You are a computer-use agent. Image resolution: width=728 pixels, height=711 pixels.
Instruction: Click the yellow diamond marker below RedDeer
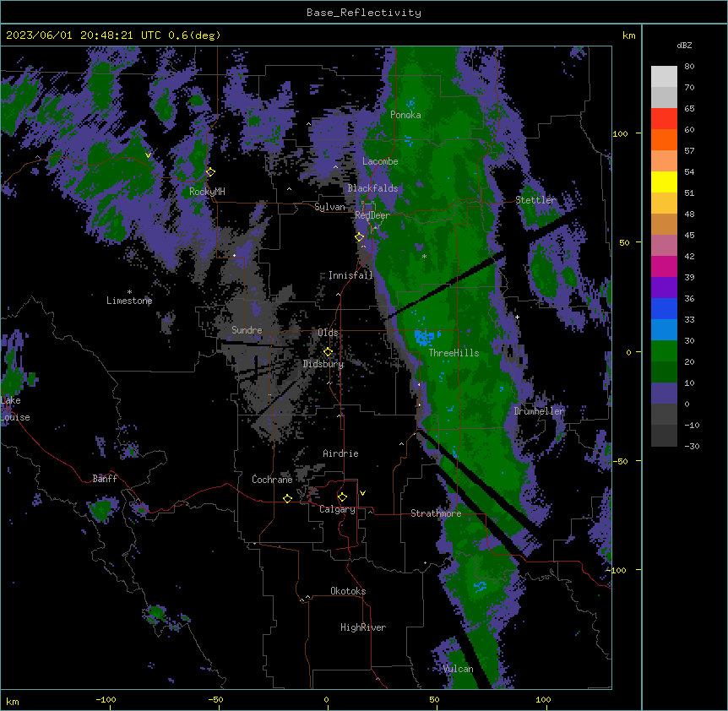pyautogui.click(x=359, y=236)
